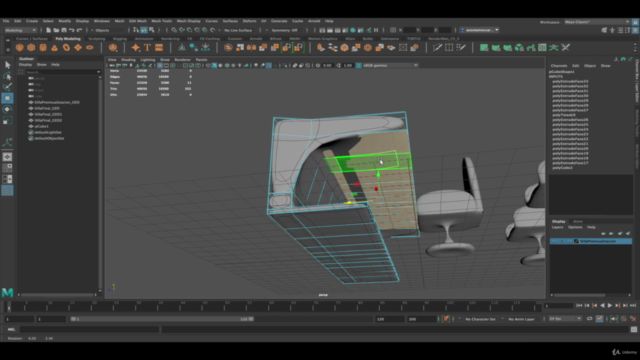Click the Save Scene icon
Image resolution: width=640 pixels, height=360 pixels.
click(64, 30)
